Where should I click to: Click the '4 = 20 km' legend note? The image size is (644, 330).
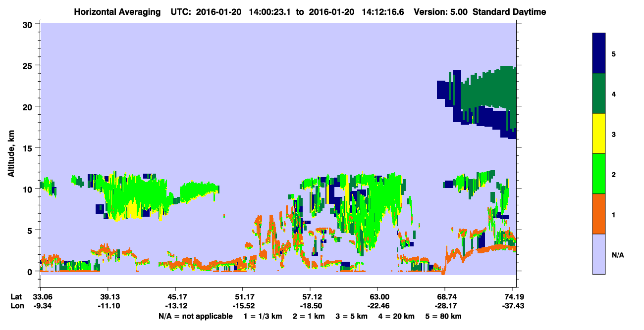[x=397, y=316]
